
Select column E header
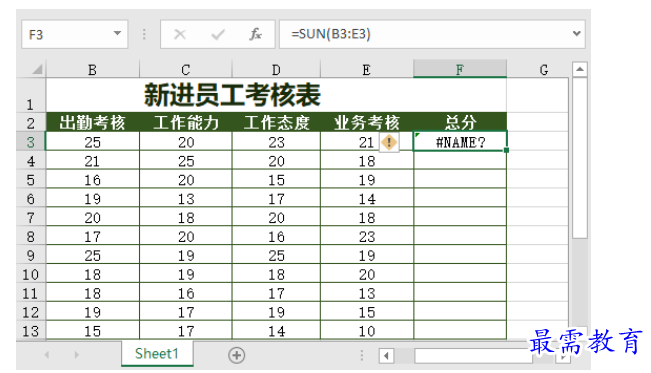(367, 69)
